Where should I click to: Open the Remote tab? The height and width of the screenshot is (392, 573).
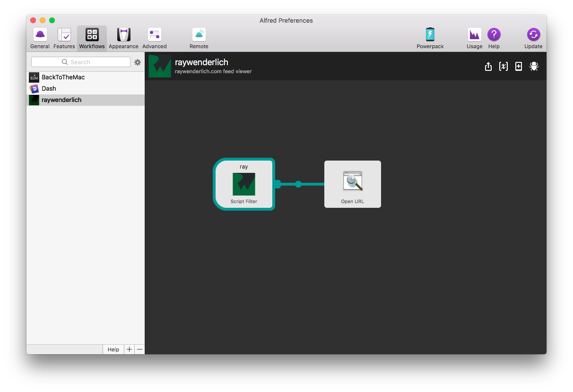(199, 38)
